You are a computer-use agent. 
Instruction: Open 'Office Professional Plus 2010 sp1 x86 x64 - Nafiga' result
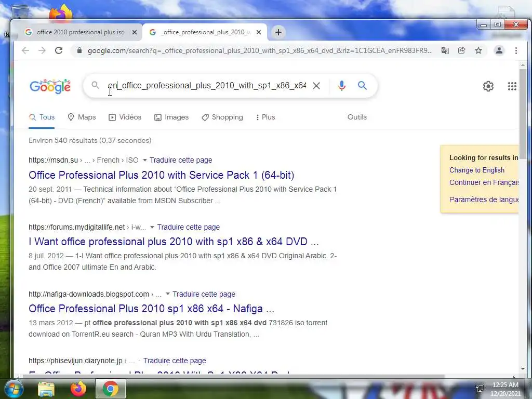click(x=151, y=309)
